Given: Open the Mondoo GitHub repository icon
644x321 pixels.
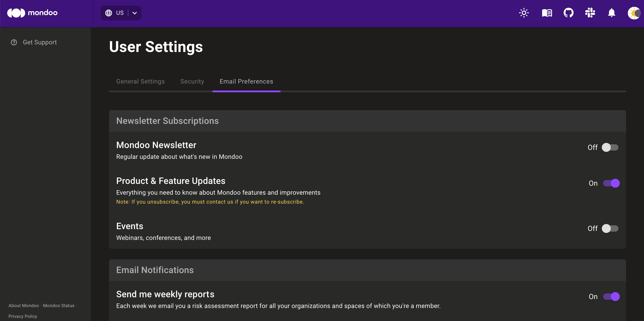Looking at the screenshot, I should coord(569,13).
